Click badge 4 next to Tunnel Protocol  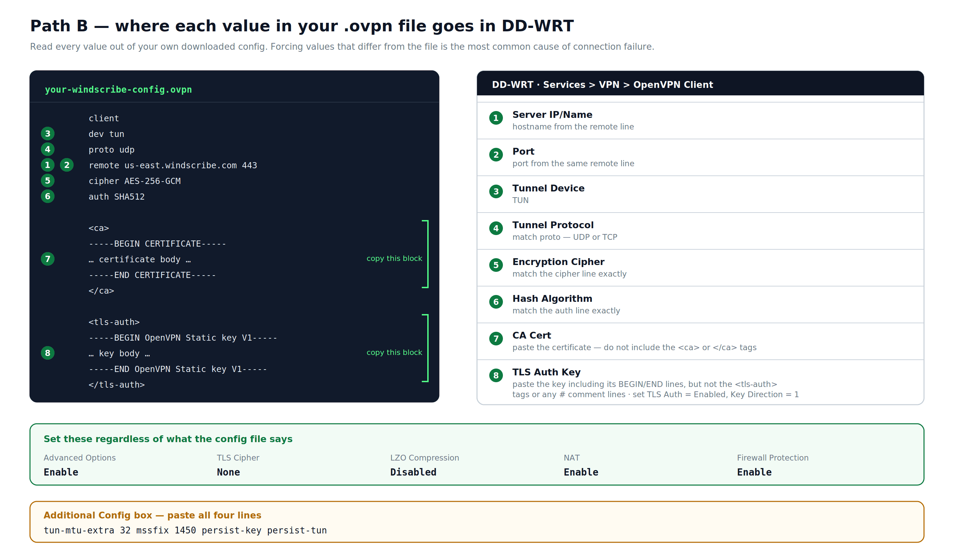click(x=496, y=228)
